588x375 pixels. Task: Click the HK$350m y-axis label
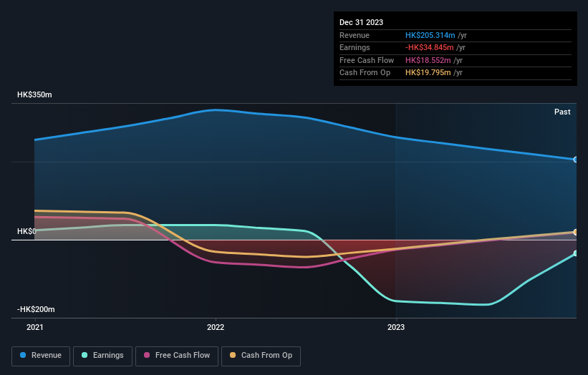point(34,94)
